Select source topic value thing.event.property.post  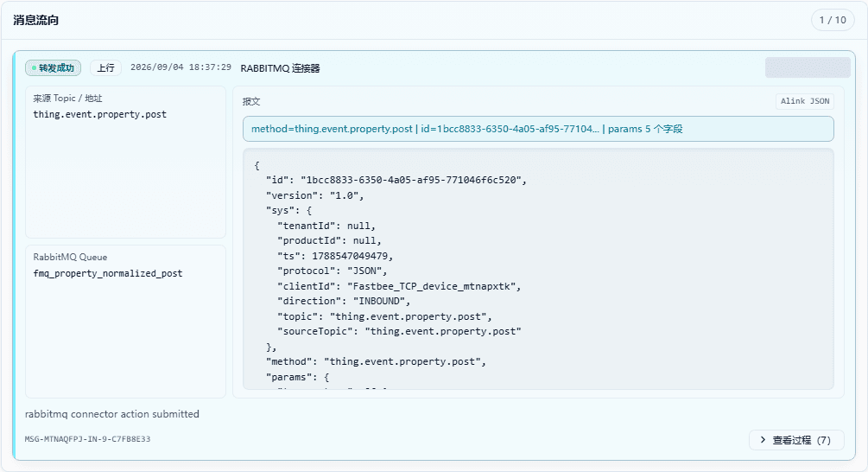point(99,114)
